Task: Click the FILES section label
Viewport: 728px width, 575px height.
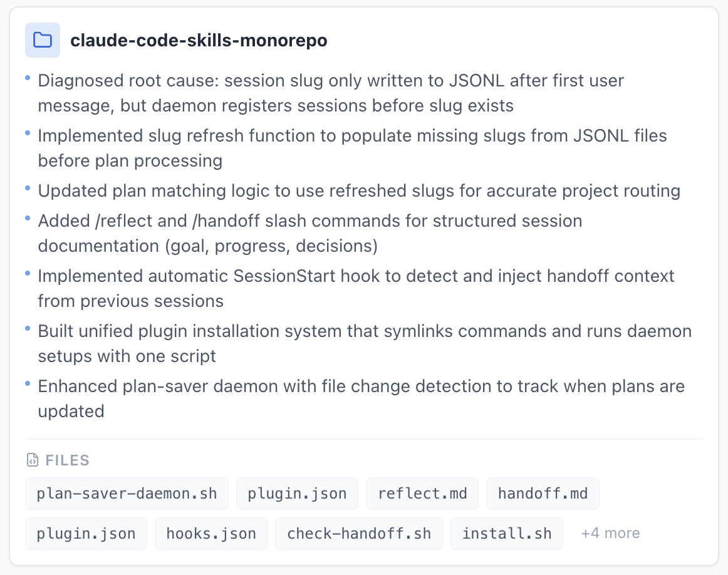Action: [67, 460]
